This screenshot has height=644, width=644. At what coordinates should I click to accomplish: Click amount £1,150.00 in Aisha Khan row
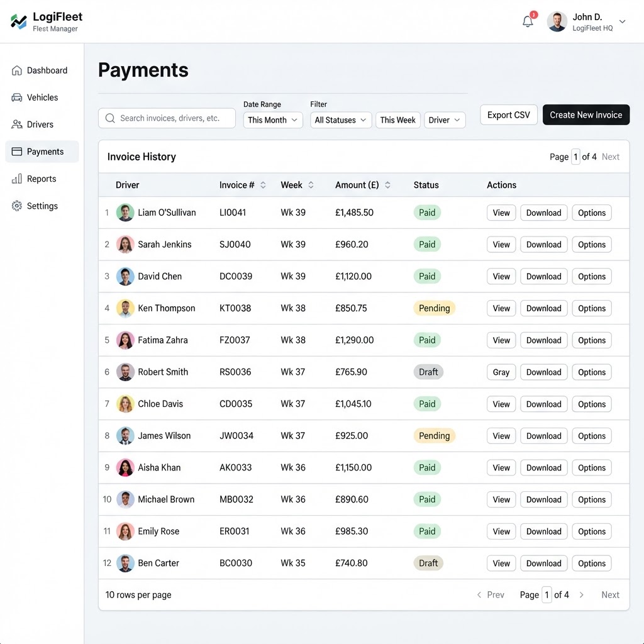(x=353, y=467)
